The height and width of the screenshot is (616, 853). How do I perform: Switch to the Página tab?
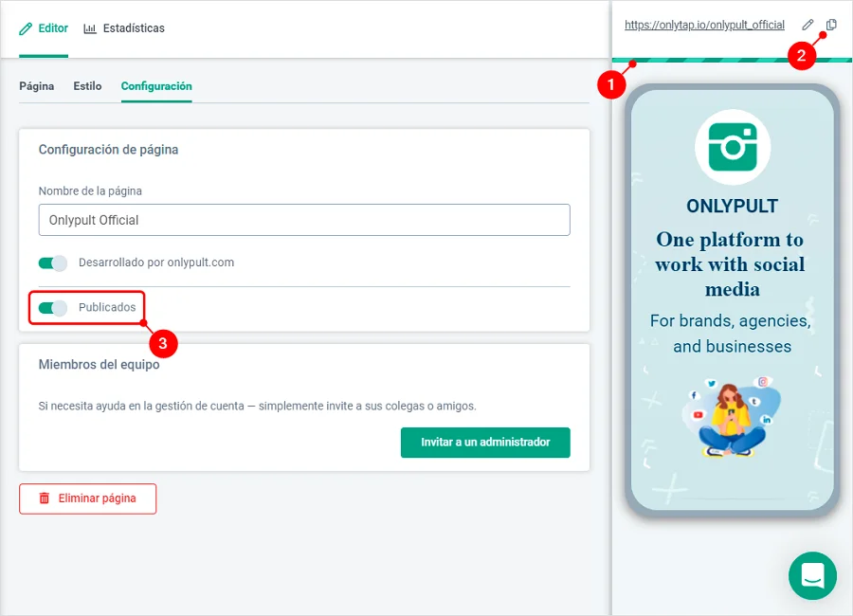tap(36, 86)
